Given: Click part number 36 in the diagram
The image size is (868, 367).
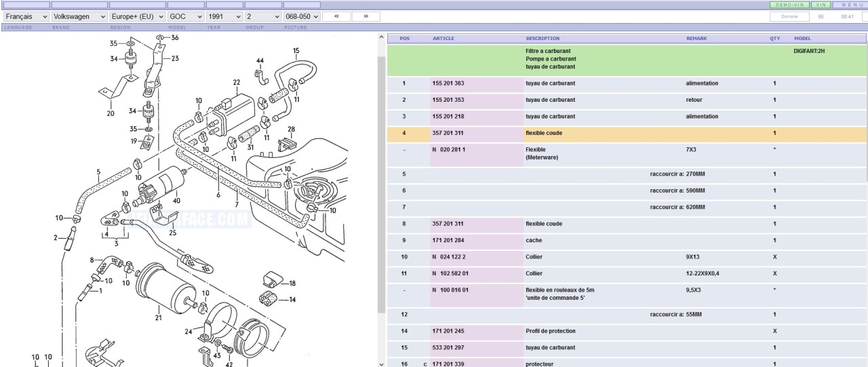Looking at the screenshot, I should [x=175, y=37].
